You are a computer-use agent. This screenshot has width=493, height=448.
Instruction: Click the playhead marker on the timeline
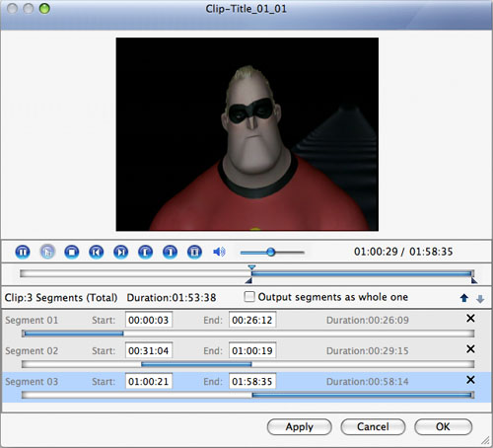pyautogui.click(x=251, y=267)
